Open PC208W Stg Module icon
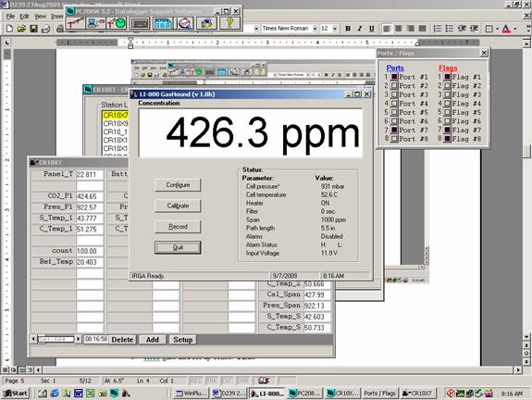Image resolution: width=532 pixels, height=400 pixels. (206, 23)
